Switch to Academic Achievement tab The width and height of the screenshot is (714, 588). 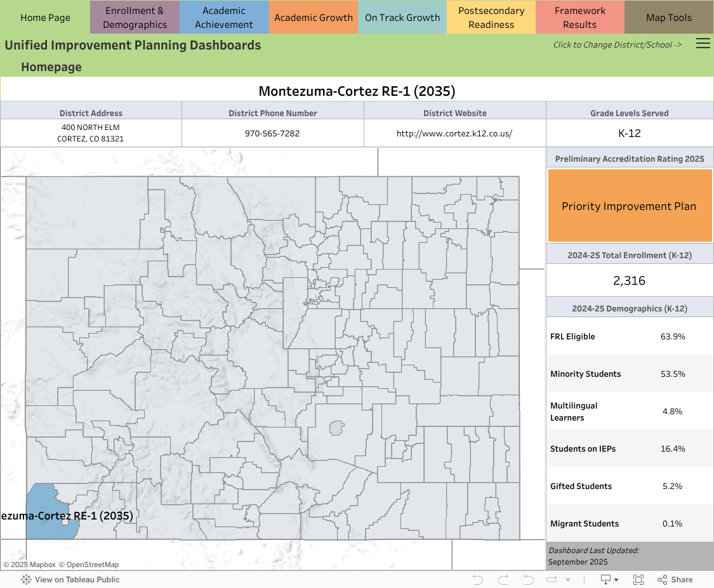point(224,17)
